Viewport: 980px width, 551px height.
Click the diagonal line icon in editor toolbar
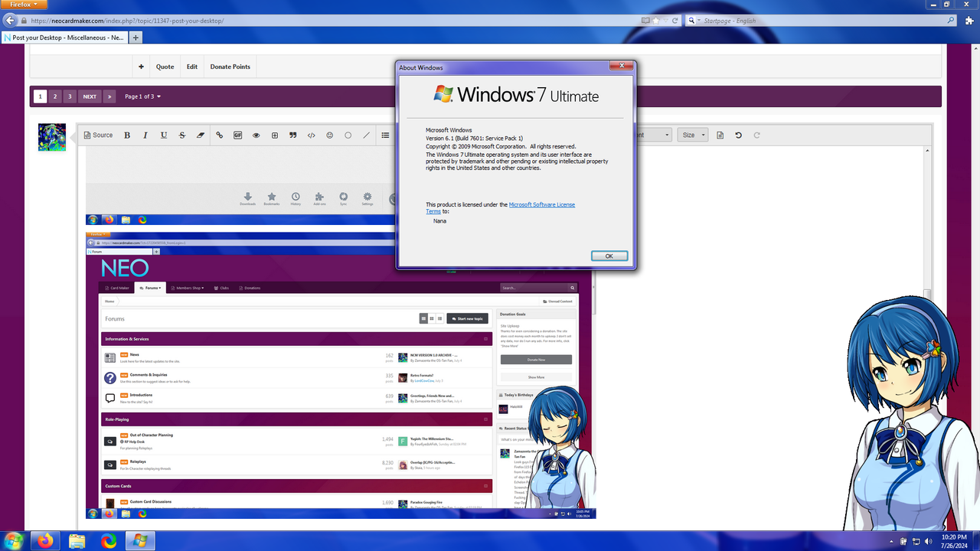tap(367, 135)
